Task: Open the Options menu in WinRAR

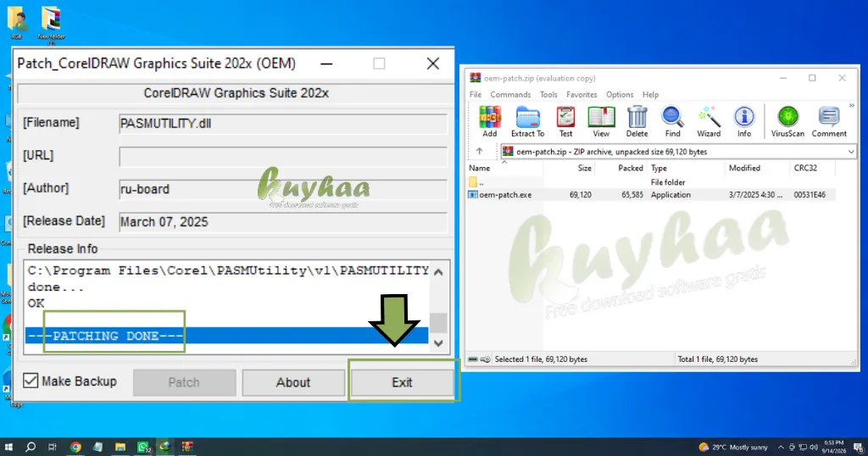Action: (620, 95)
